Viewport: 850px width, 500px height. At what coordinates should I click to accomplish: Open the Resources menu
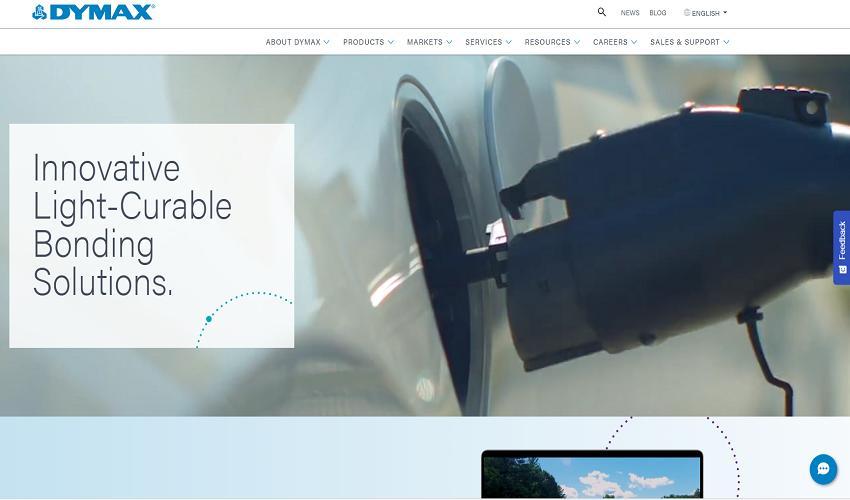click(x=548, y=42)
